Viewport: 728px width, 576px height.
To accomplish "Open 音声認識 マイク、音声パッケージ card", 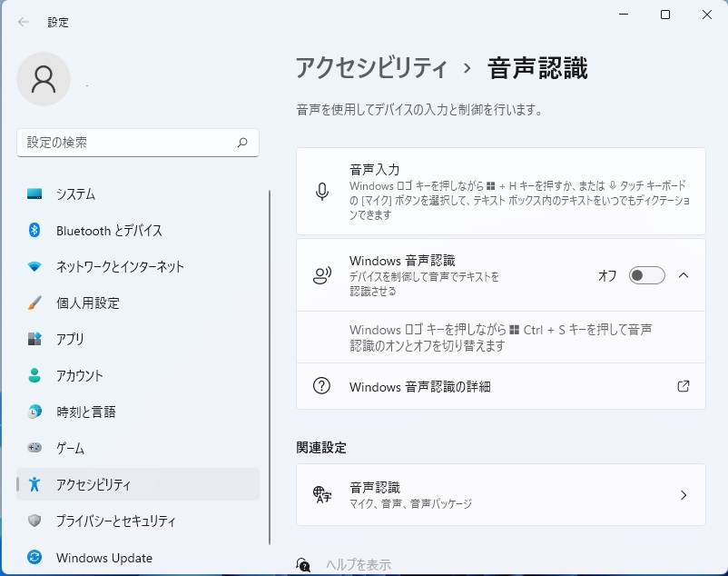I will (x=501, y=495).
